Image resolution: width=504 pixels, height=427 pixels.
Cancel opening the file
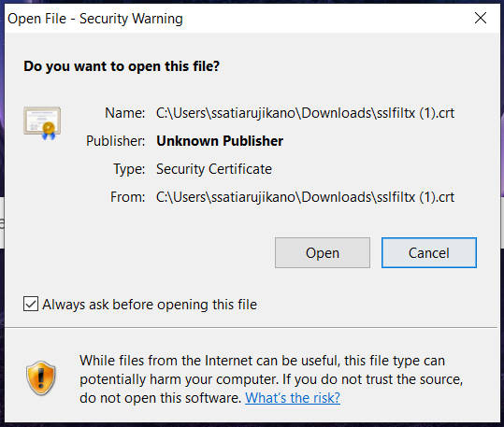click(429, 253)
